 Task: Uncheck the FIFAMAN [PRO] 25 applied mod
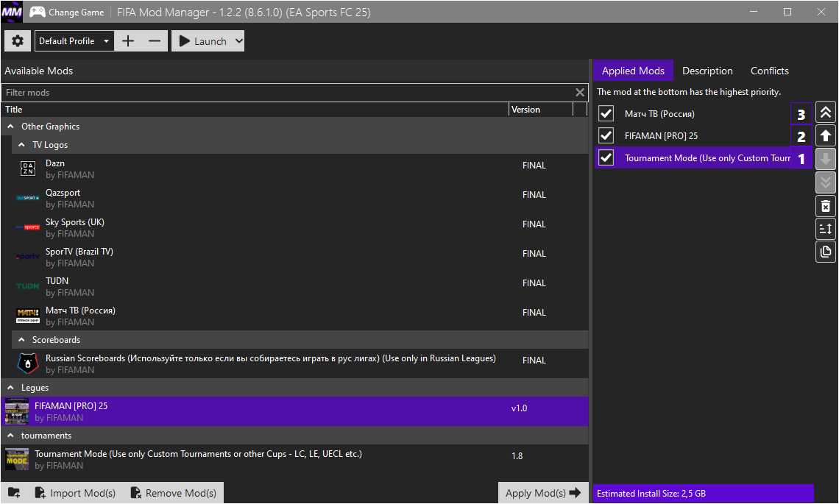(606, 135)
